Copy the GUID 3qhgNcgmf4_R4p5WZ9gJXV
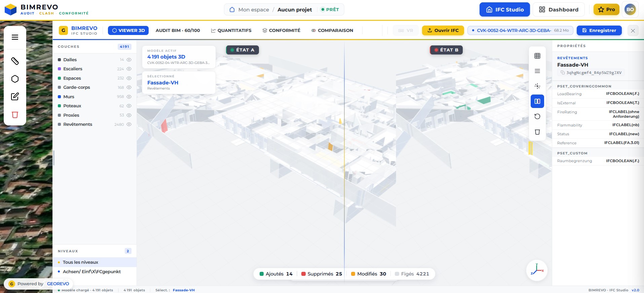 (562, 73)
